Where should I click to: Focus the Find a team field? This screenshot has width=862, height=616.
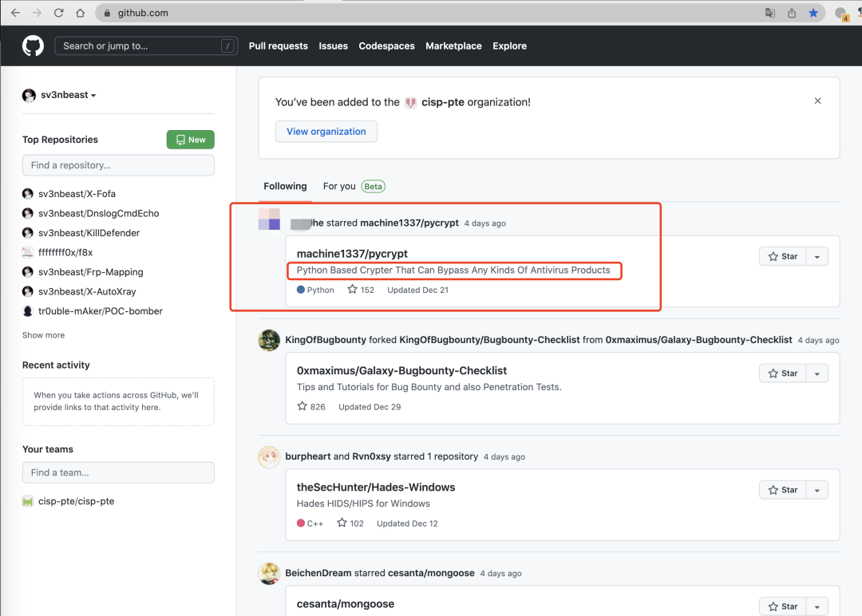point(118,472)
